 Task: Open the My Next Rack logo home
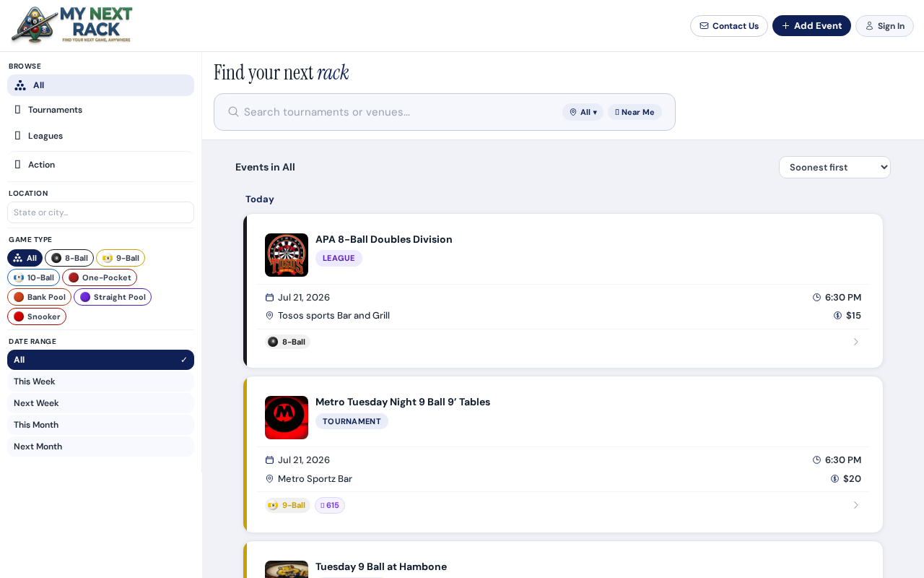(72, 25)
